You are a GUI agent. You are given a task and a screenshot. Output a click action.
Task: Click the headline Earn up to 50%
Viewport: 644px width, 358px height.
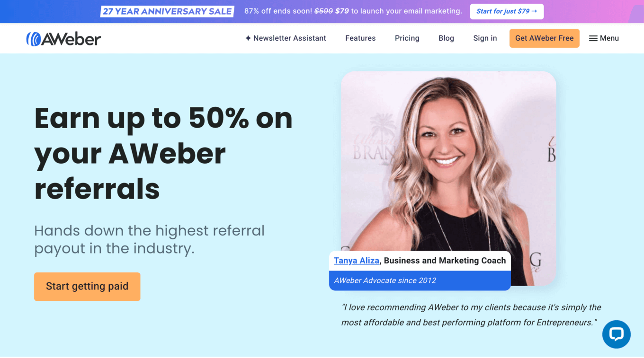(163, 118)
